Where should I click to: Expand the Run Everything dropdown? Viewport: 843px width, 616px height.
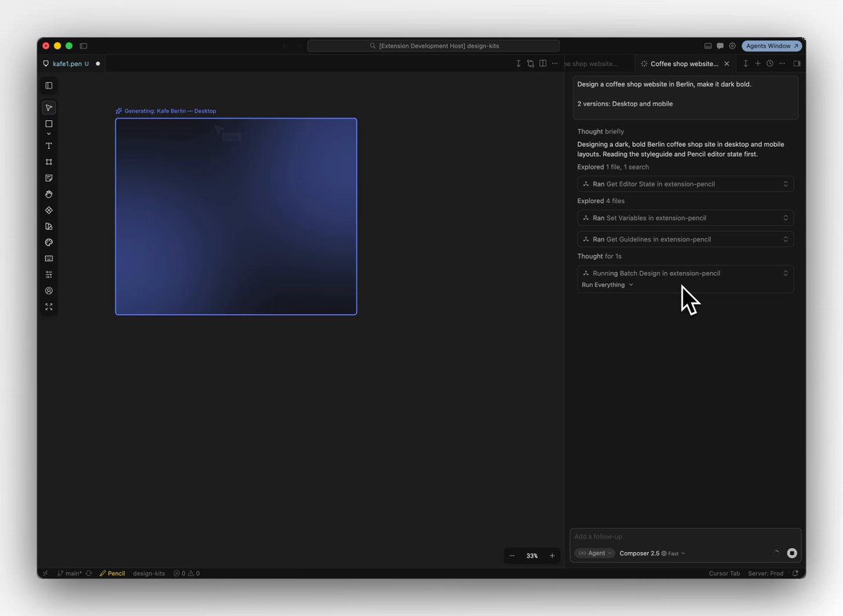click(608, 285)
